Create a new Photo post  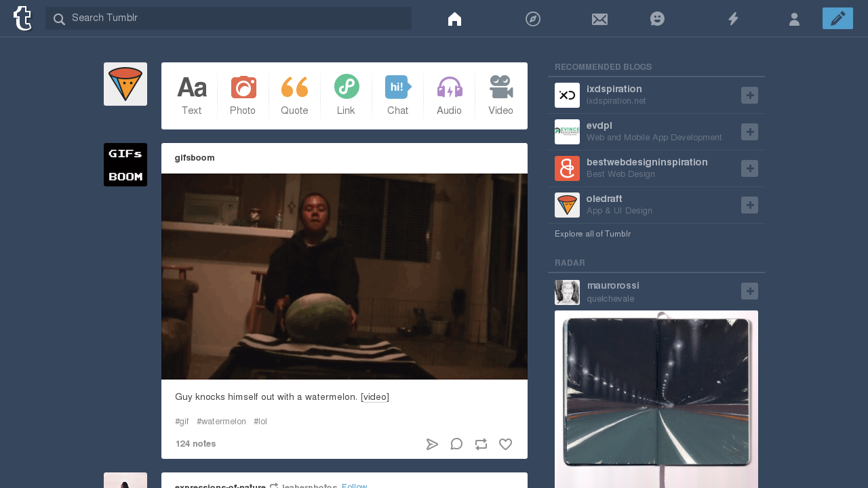tap(243, 96)
